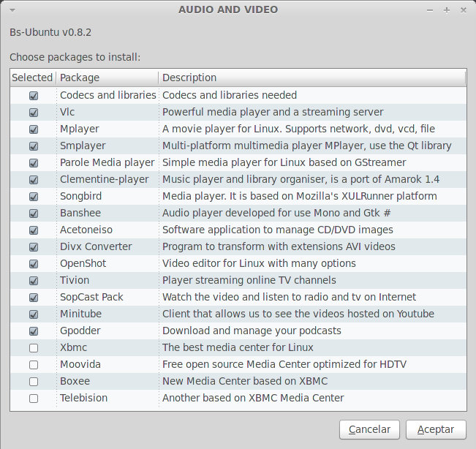Click 'New Media Center based on XBMC'
The width and height of the screenshot is (476, 449).
tap(245, 381)
